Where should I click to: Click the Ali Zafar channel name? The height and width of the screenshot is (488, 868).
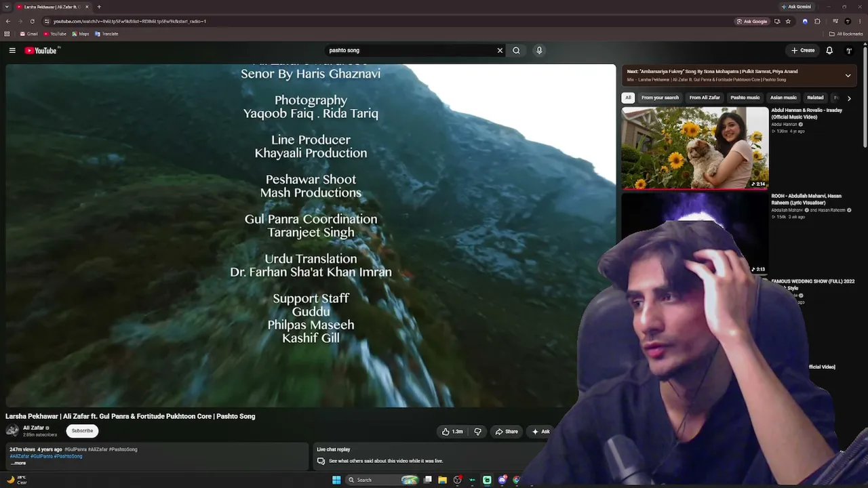click(x=33, y=428)
